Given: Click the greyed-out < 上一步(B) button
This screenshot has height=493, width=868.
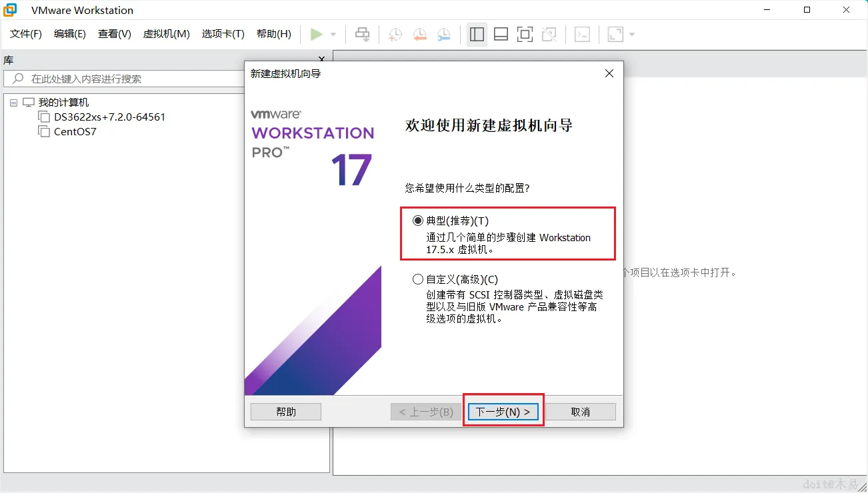Looking at the screenshot, I should 426,412.
